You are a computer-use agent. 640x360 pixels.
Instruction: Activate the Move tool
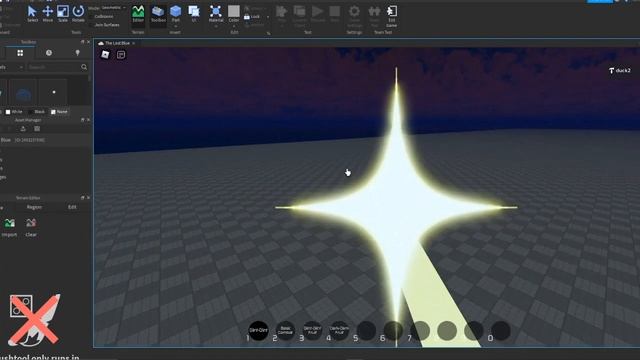(x=47, y=13)
